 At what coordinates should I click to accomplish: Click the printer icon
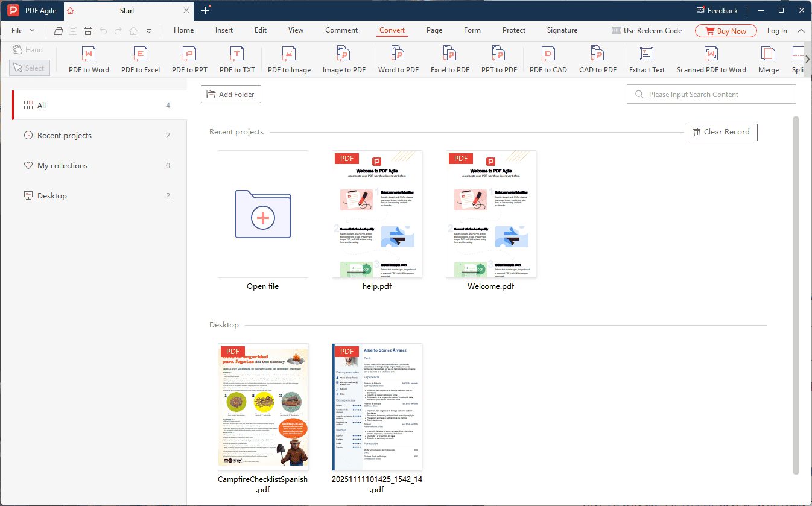[x=88, y=31]
